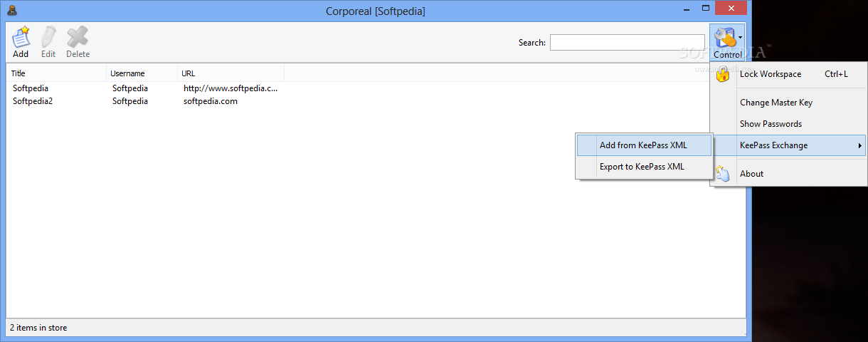The height and width of the screenshot is (342, 868).
Task: Sort by the Username column header
Action: point(142,73)
